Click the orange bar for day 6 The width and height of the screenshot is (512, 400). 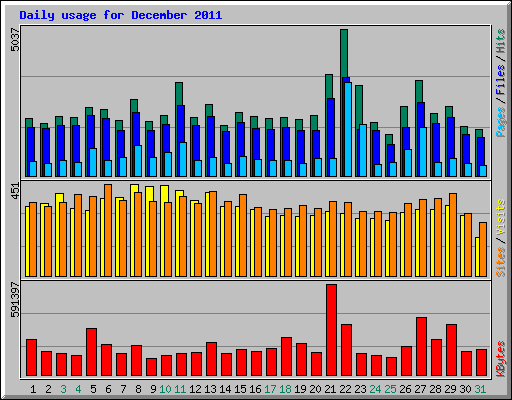pyautogui.click(x=108, y=230)
